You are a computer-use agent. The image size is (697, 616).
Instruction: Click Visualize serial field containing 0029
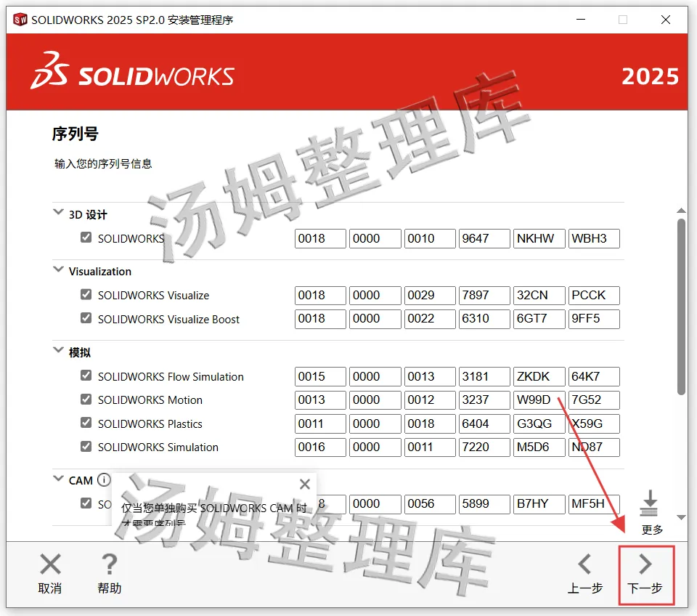(x=429, y=296)
